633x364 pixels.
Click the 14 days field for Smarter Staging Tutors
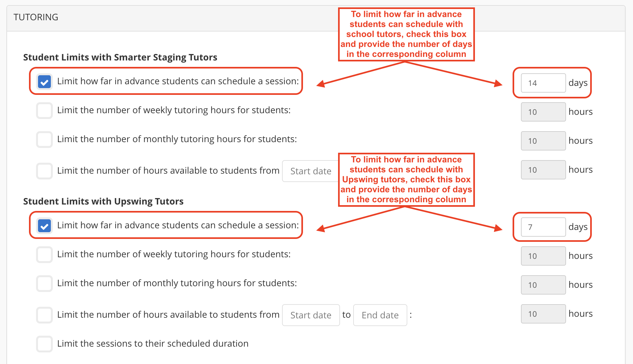[543, 83]
